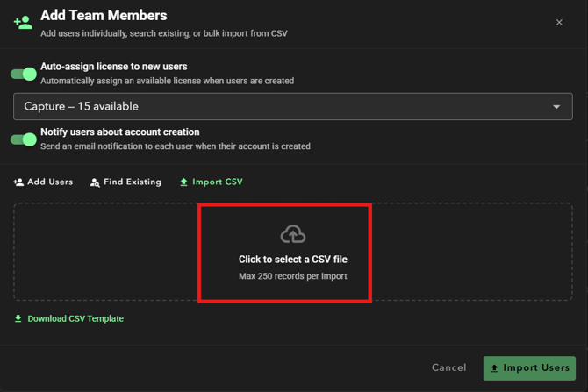Click the cloud upload icon in the drop zone
The height and width of the screenshot is (392, 588).
293,234
